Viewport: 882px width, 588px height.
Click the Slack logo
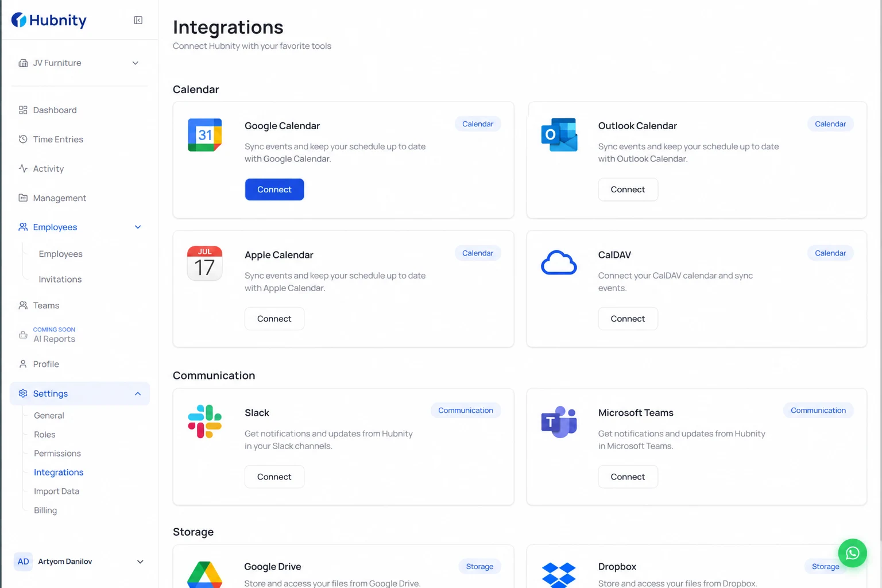pyautogui.click(x=204, y=421)
